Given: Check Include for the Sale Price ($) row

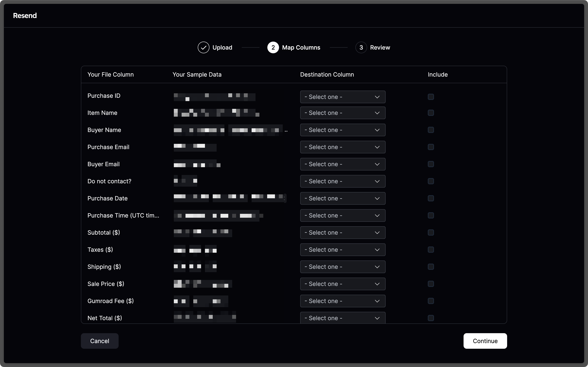Looking at the screenshot, I should coord(431,284).
